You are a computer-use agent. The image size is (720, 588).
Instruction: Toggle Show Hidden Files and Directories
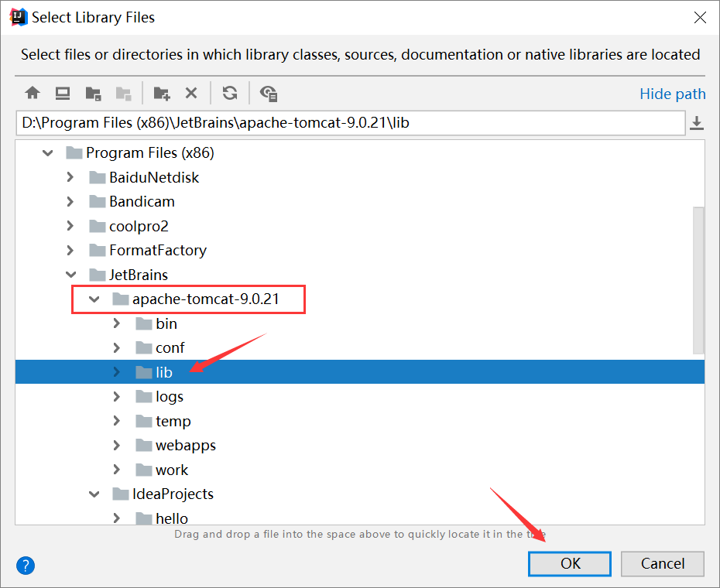click(x=267, y=92)
